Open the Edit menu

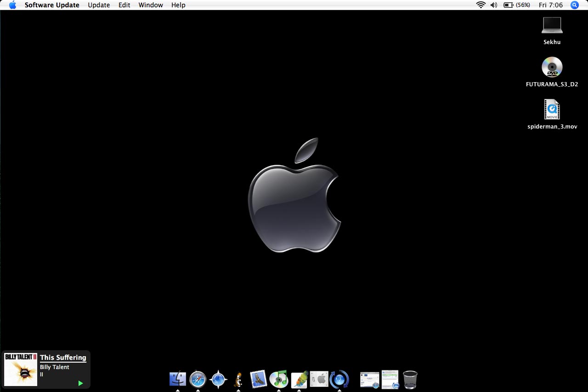(124, 5)
